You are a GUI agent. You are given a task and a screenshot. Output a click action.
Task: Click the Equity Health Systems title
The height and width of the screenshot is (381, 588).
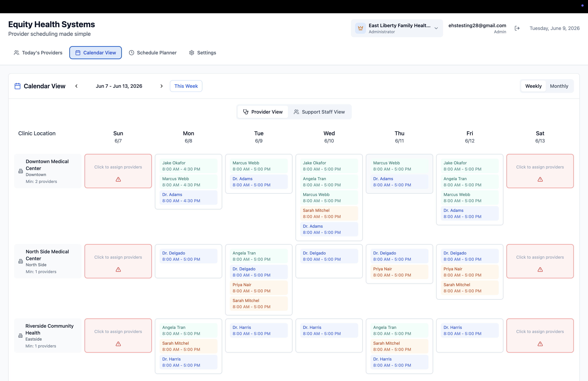(x=51, y=24)
